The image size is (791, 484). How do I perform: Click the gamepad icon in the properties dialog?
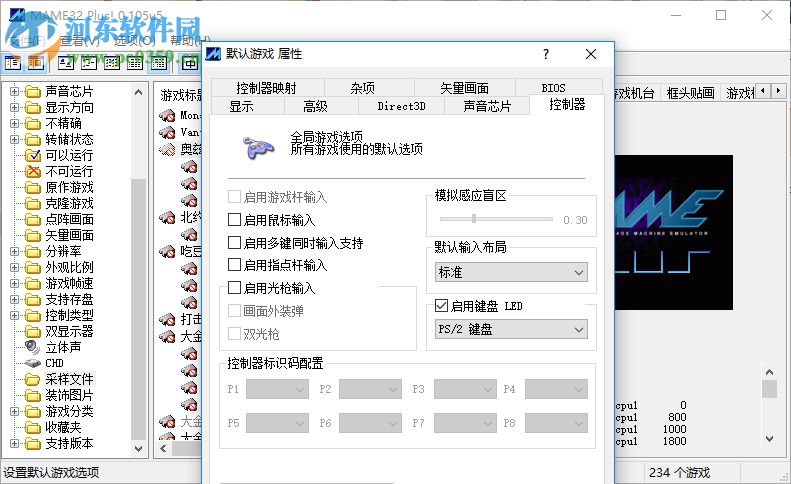tap(258, 147)
